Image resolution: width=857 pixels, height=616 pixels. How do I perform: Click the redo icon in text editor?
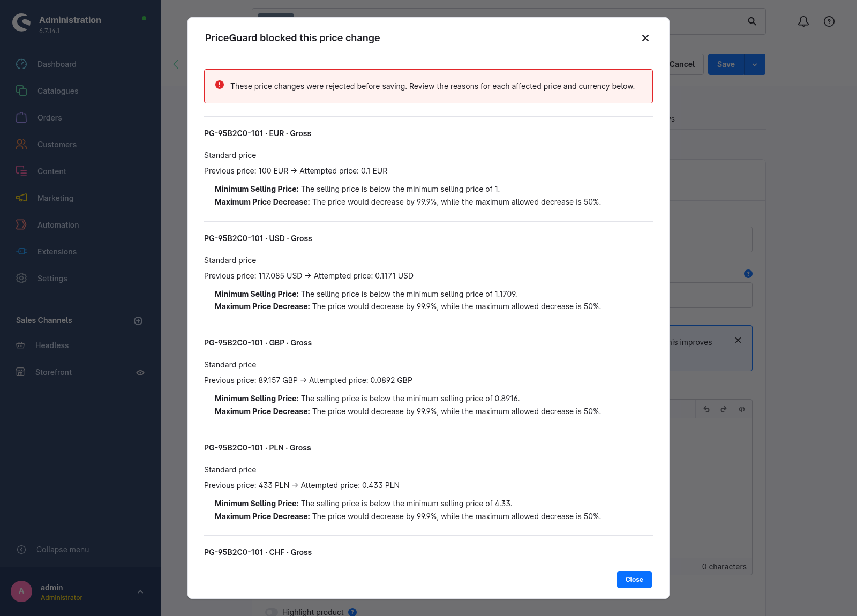pos(724,409)
